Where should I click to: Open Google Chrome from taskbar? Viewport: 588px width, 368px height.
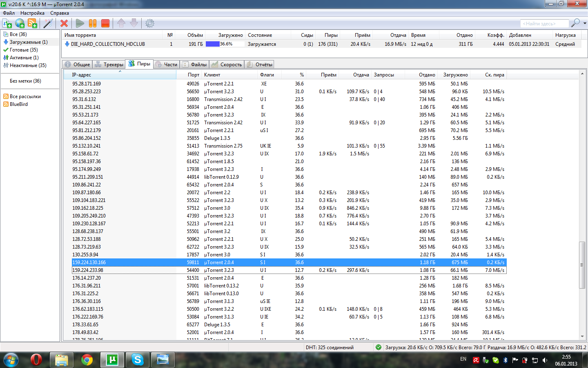(x=87, y=360)
